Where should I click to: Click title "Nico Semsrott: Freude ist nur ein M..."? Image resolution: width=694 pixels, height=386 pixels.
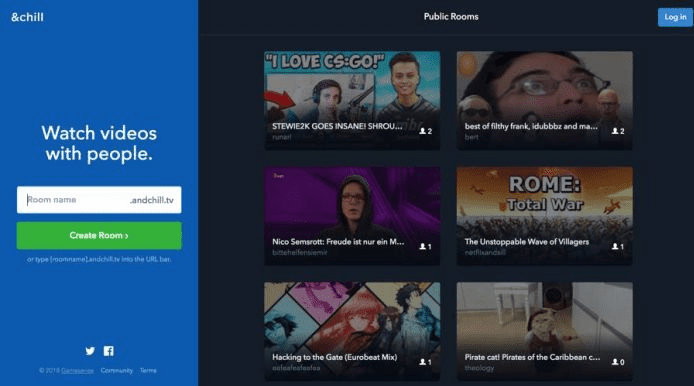[x=338, y=242]
